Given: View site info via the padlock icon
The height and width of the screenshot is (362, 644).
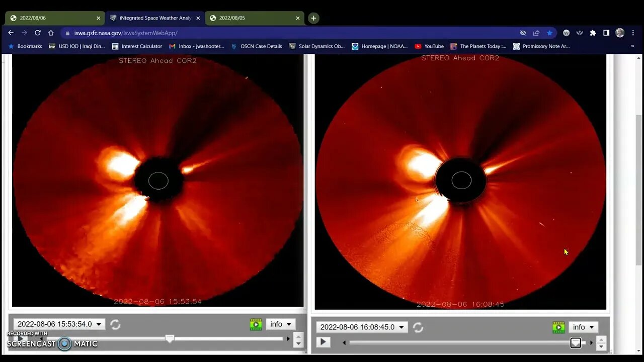Looking at the screenshot, I should (x=68, y=33).
